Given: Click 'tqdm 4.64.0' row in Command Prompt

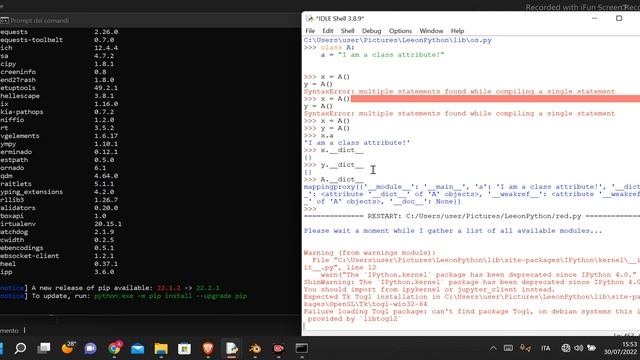Looking at the screenshot, I should [59, 176].
